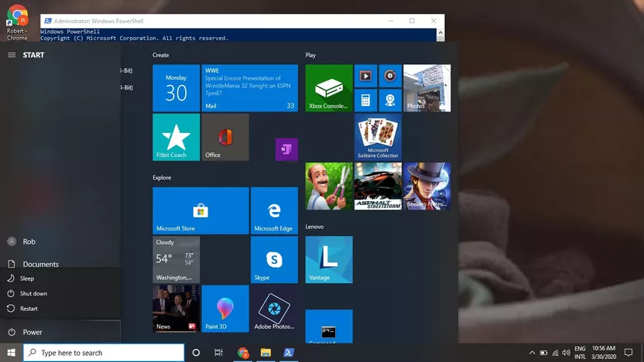This screenshot has height=362, width=644.
Task: Open Microsoft Store tile
Action: click(x=200, y=210)
